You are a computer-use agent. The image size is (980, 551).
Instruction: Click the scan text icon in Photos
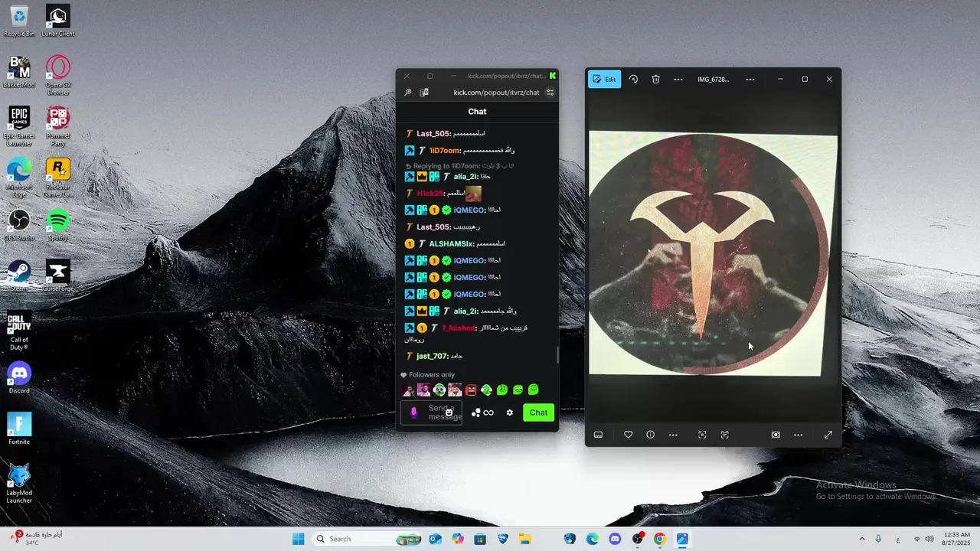point(724,435)
